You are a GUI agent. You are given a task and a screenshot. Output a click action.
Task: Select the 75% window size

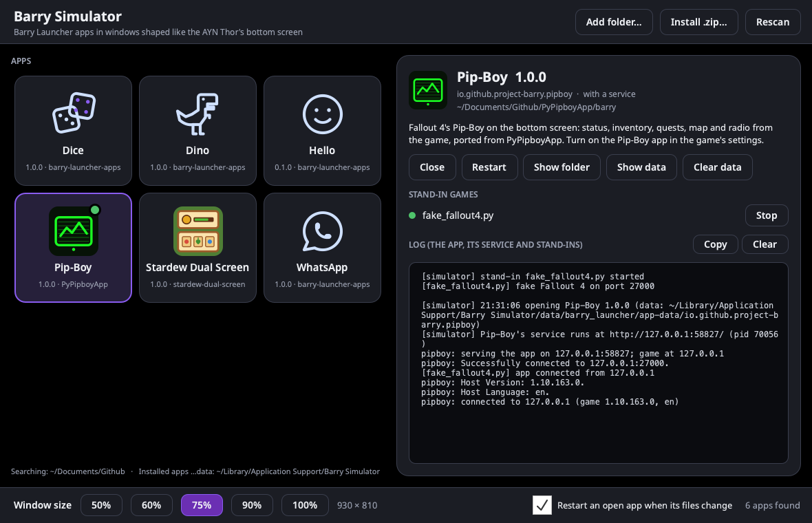coord(202,505)
